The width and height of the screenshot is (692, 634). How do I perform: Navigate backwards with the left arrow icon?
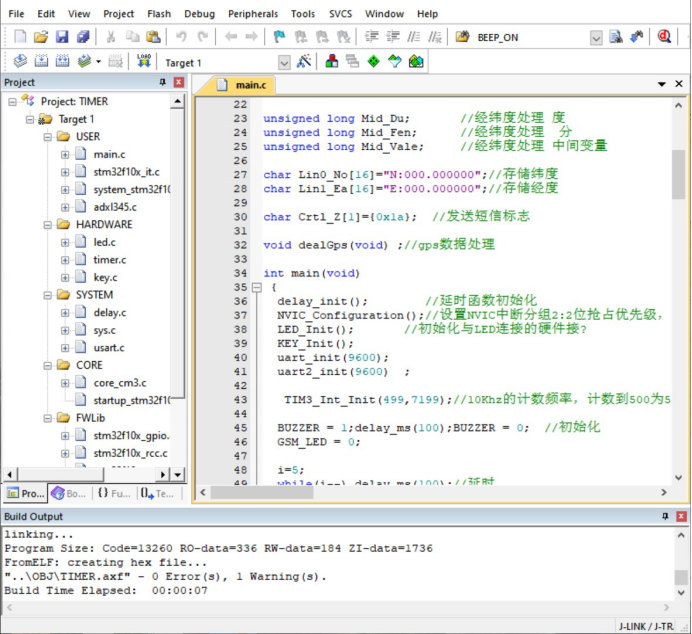point(231,37)
